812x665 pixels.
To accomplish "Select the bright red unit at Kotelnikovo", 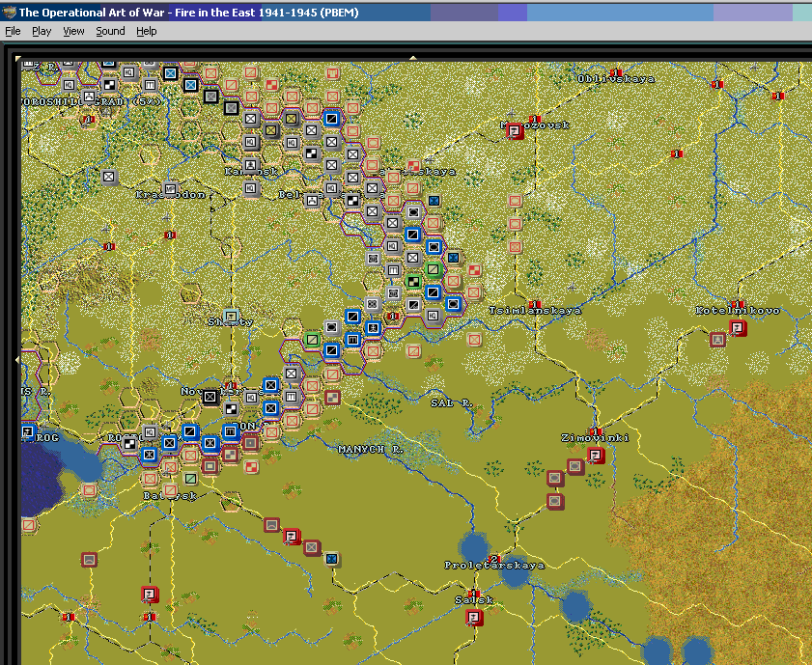I will click(x=738, y=327).
